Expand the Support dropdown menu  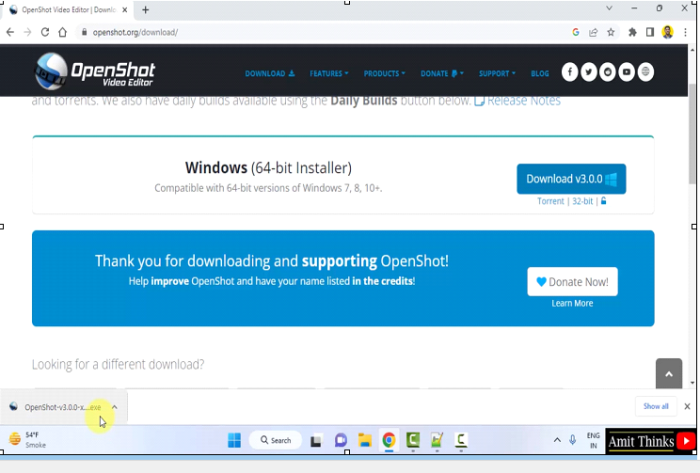tap(497, 73)
